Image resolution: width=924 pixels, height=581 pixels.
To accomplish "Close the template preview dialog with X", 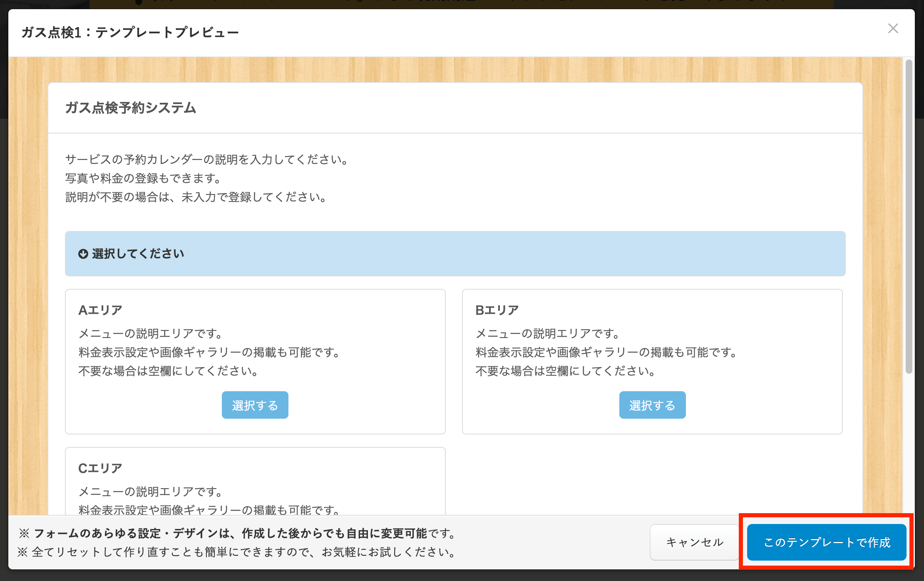I will click(893, 29).
